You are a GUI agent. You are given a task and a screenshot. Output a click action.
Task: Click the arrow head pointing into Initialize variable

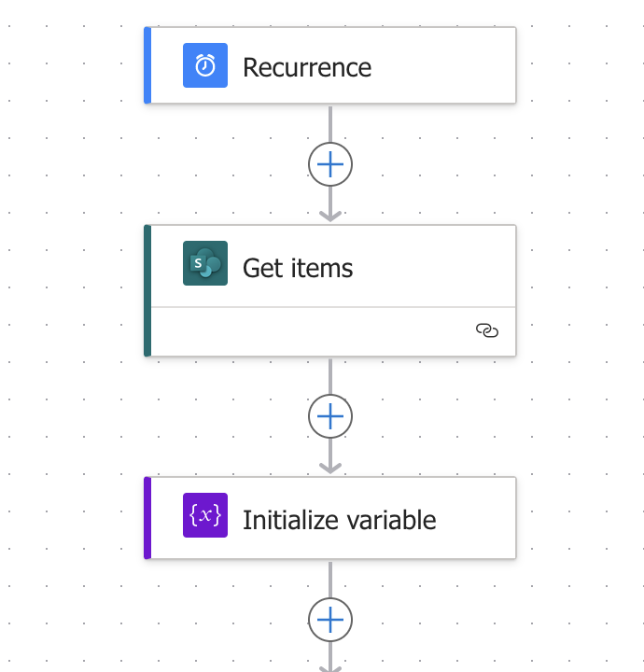(330, 468)
